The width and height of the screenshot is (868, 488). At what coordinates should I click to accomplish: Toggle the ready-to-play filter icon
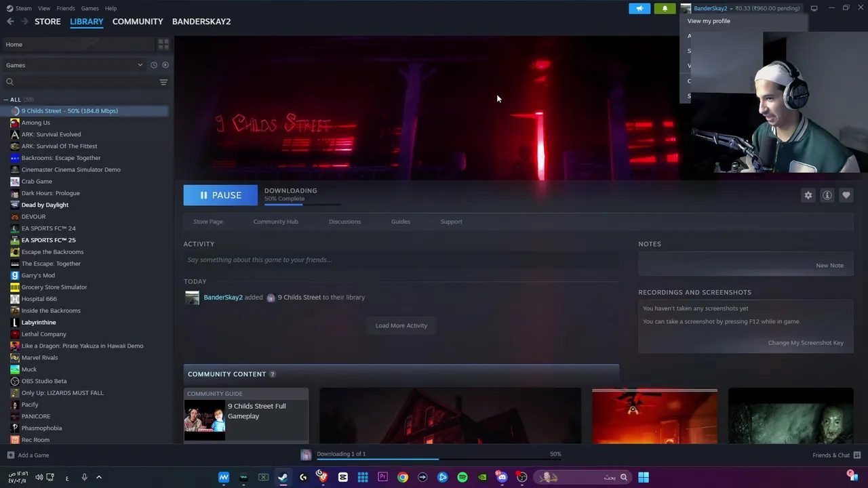point(165,65)
